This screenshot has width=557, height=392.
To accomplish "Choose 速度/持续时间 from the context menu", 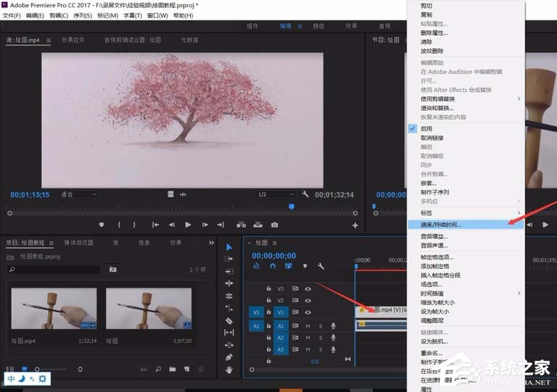I will pos(441,225).
